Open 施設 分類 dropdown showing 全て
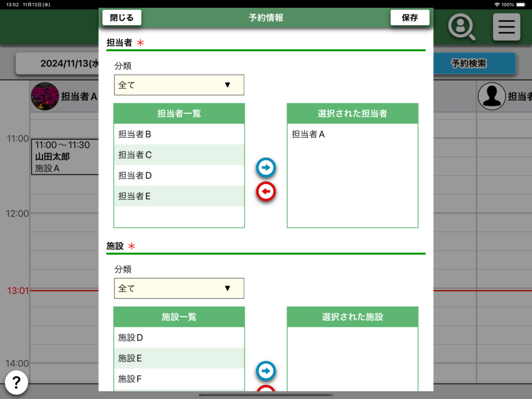 [179, 288]
